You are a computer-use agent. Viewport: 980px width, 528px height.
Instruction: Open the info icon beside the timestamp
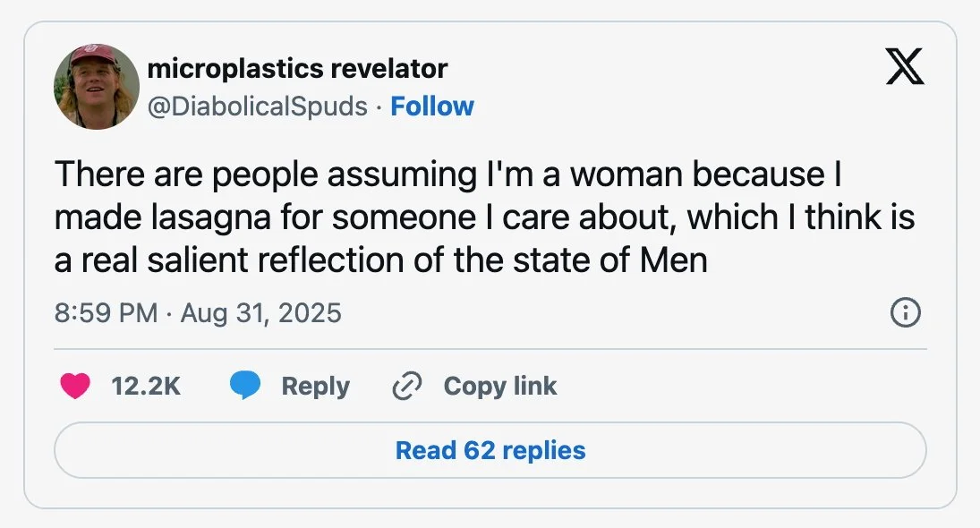click(x=906, y=313)
